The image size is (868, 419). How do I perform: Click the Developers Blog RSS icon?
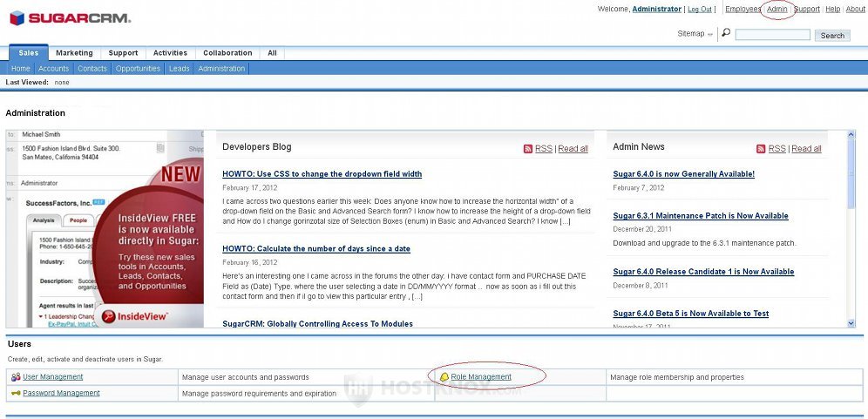[528, 149]
